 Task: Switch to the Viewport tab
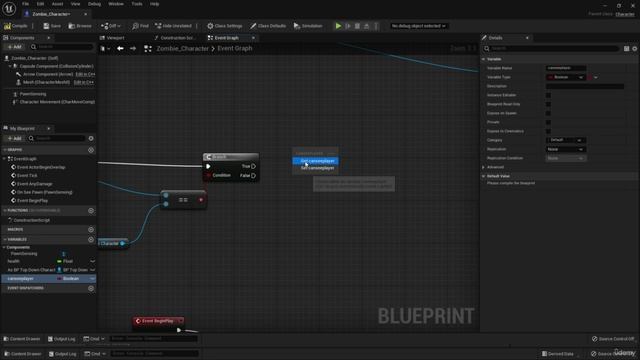(x=113, y=38)
